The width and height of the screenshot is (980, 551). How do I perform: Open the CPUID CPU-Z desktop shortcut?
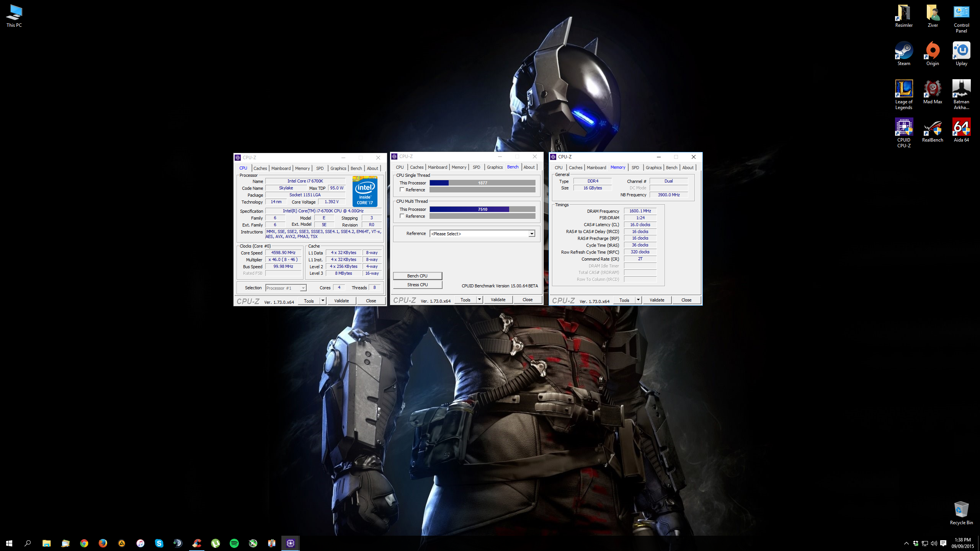coord(904,132)
